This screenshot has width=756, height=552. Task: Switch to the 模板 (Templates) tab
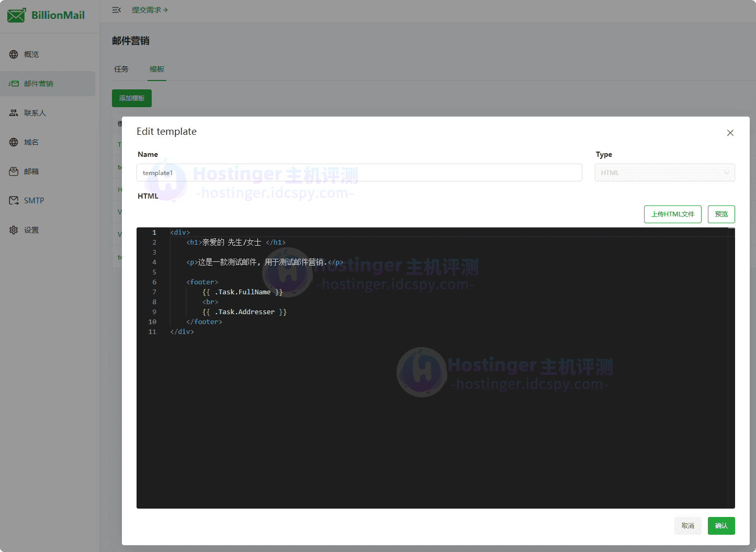point(156,68)
